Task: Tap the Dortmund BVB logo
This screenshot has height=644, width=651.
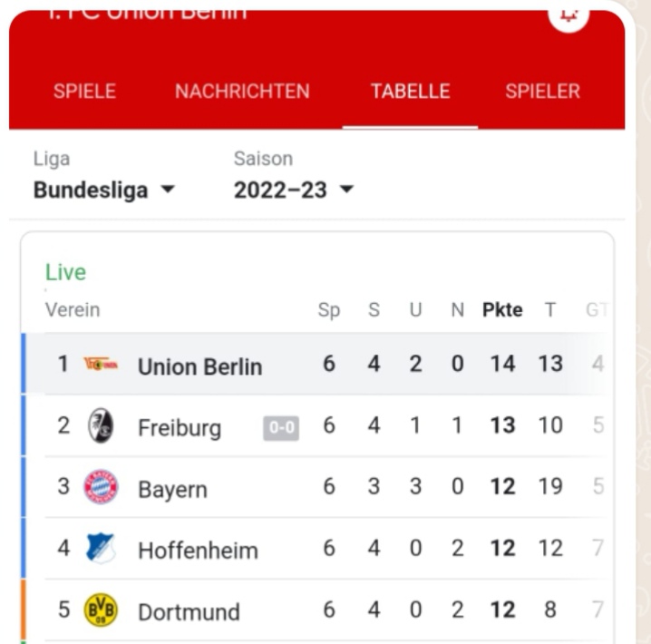Action: [x=101, y=610]
